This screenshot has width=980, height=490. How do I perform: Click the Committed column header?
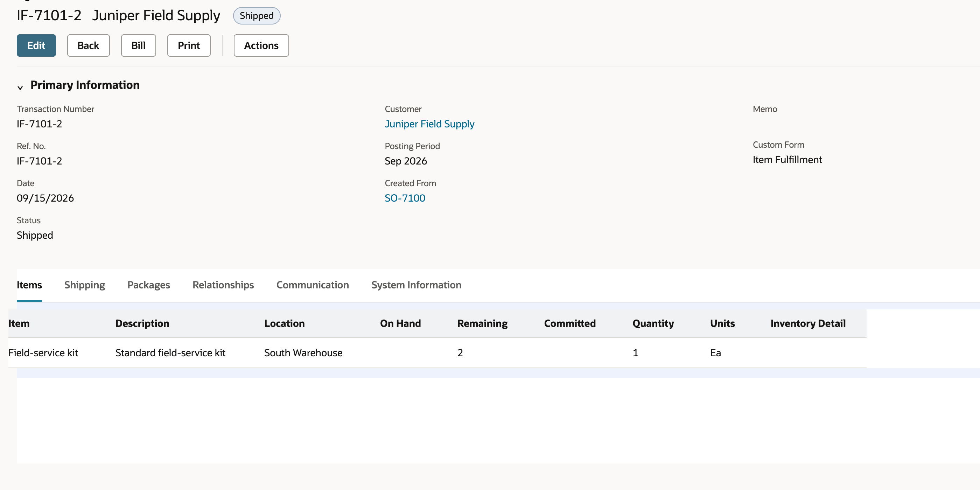pyautogui.click(x=569, y=323)
